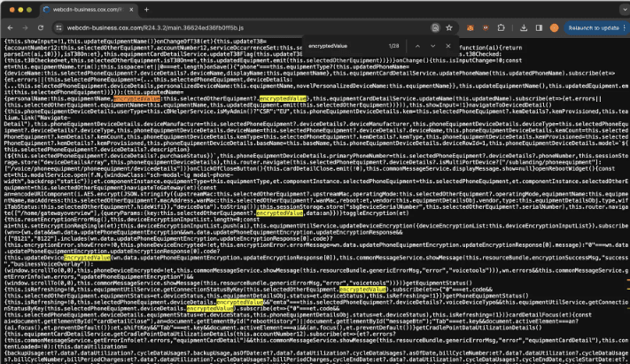Screen dimensions: 630x364
Task: Close the webcdn-business.cox.com tab
Action: 131,10
